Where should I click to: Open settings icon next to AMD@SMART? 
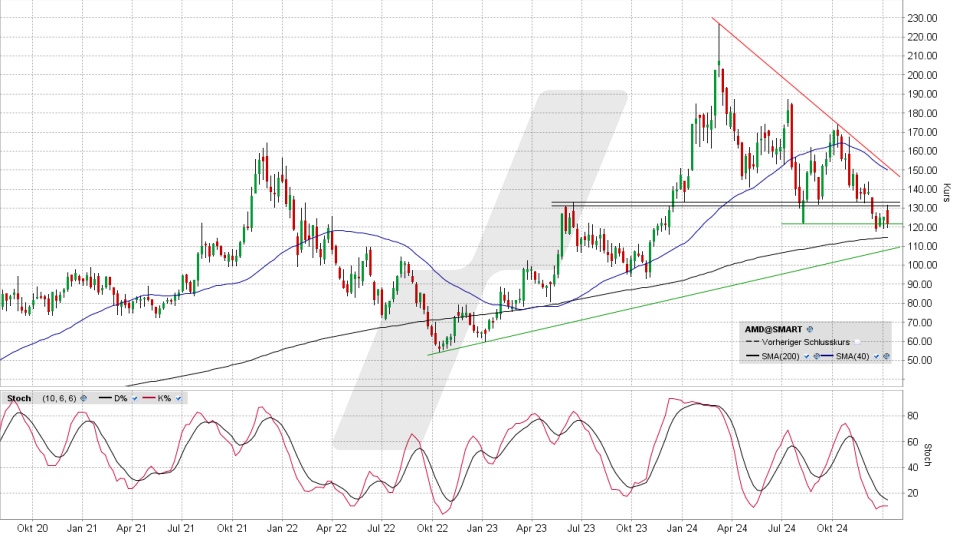(x=810, y=329)
